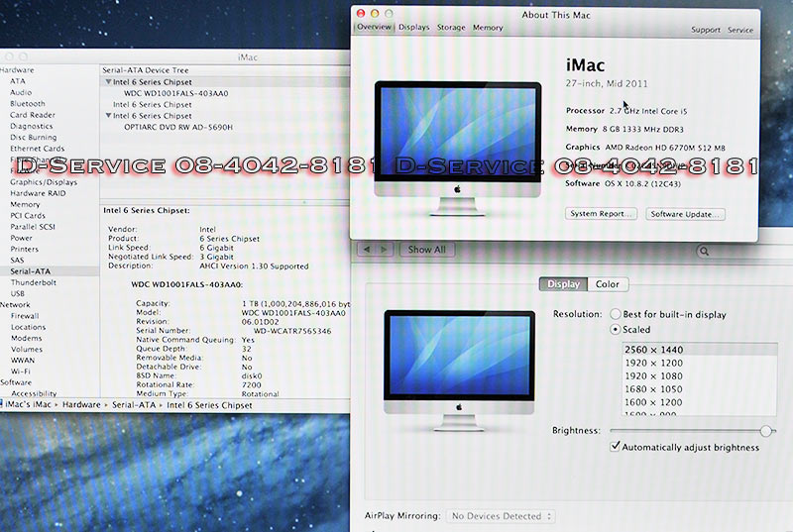Close the About This Mac window

[x=361, y=14]
